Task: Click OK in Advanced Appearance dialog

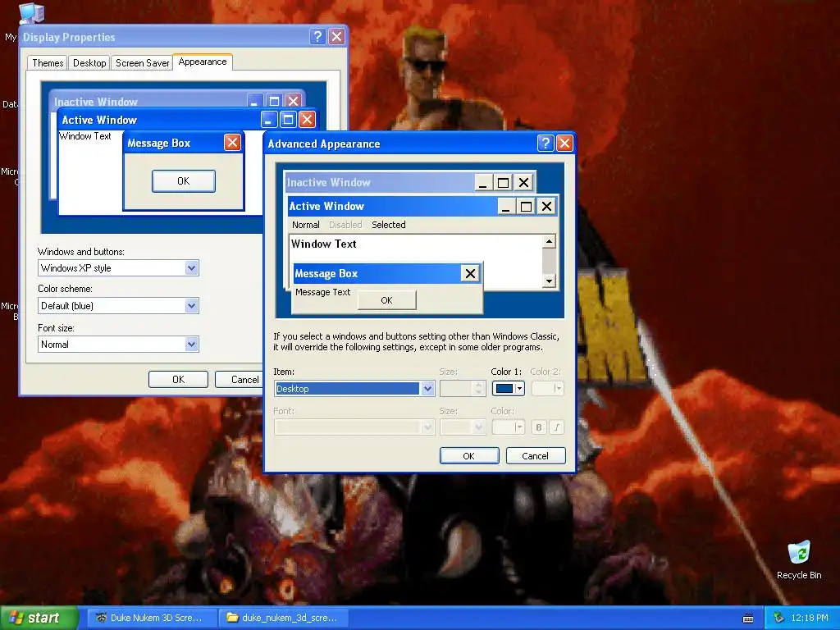Action: tap(468, 456)
